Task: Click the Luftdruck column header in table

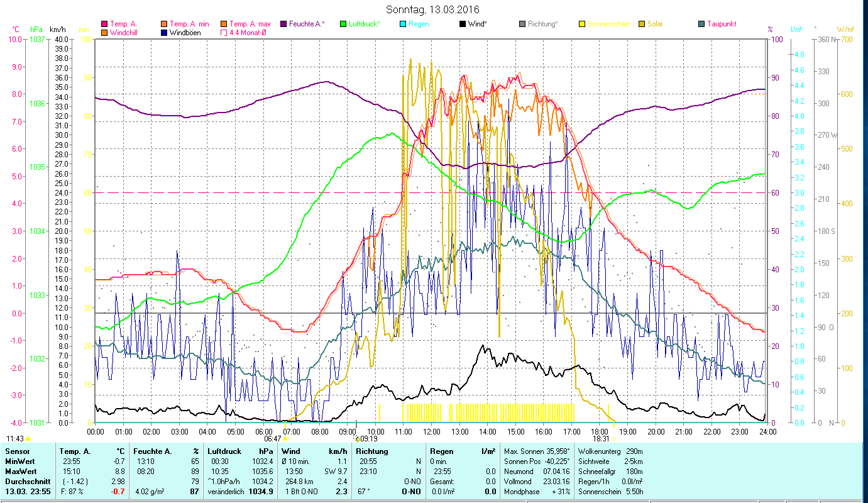Action: point(224,451)
